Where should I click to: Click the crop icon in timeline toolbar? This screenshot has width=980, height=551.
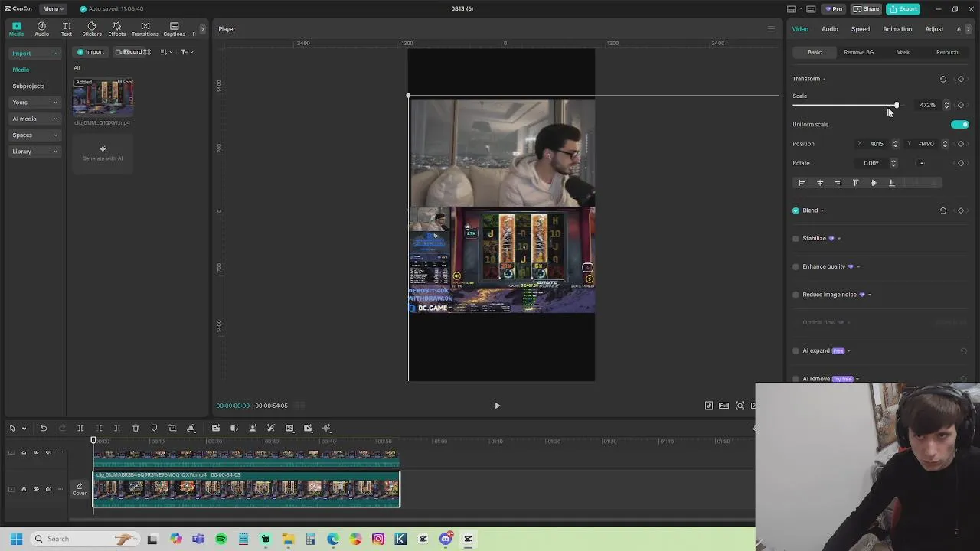(172, 428)
